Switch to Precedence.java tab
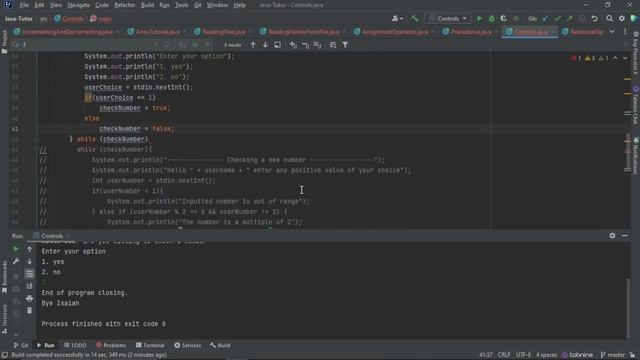This screenshot has width=640, height=360. click(x=471, y=32)
